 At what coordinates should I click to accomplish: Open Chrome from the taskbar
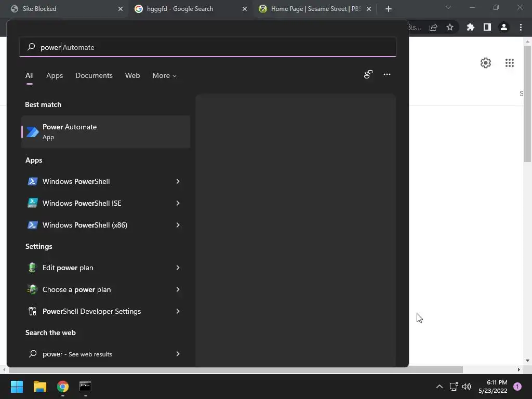pyautogui.click(x=63, y=387)
